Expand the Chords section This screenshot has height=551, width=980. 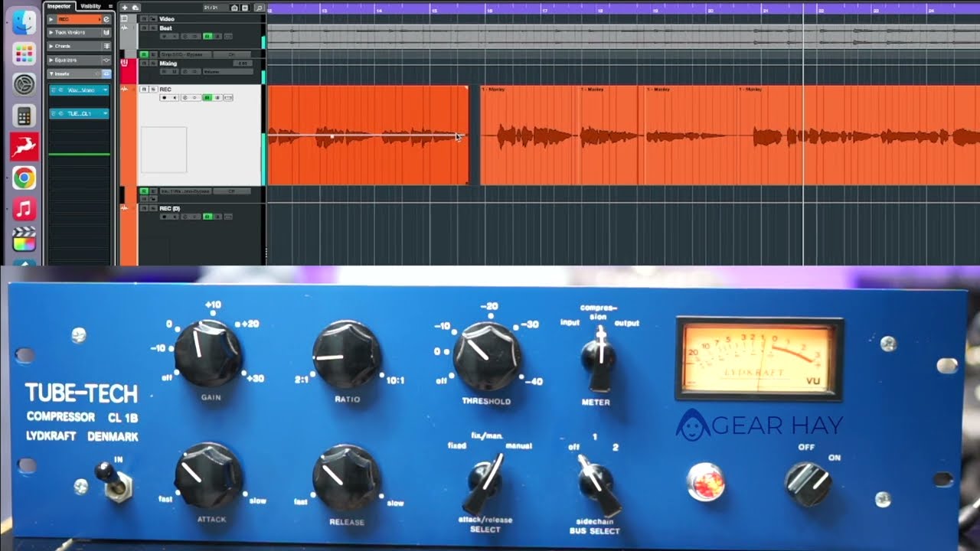pyautogui.click(x=52, y=46)
